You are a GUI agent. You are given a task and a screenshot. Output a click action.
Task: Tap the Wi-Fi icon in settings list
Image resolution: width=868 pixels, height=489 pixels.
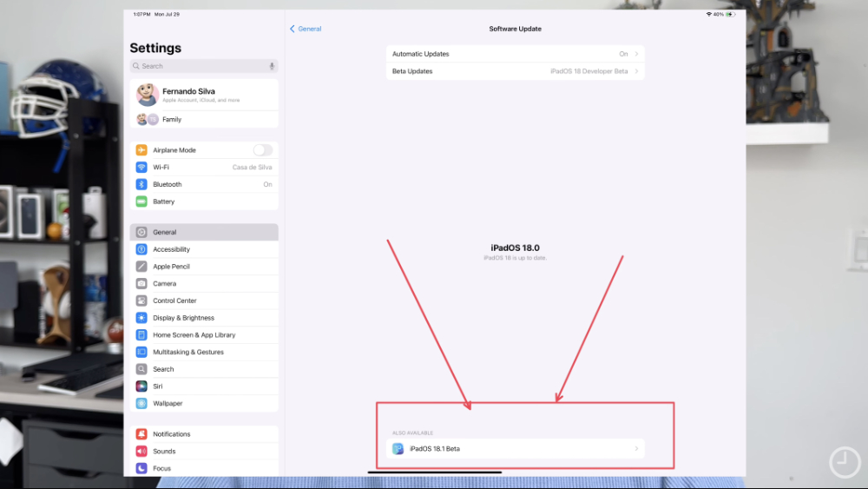pos(141,168)
